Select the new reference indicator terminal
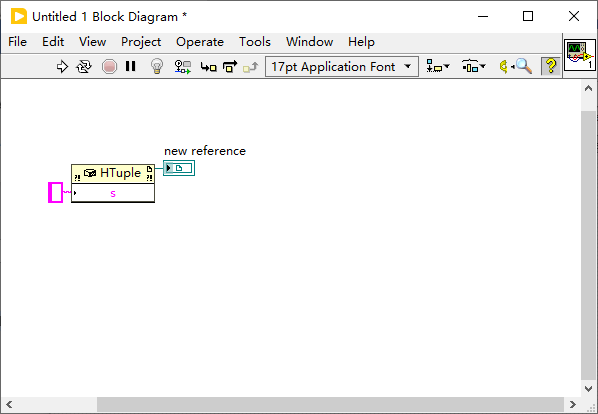Screen dimensions: 598x414 [x=179, y=168]
